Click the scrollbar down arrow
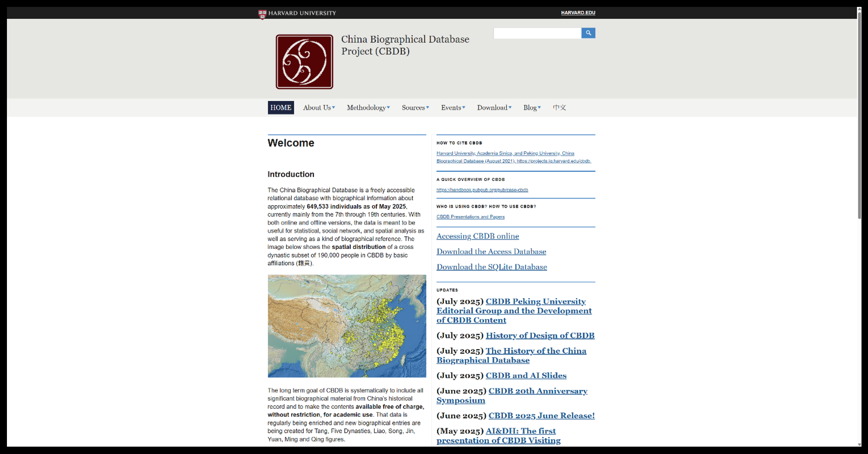Screen dimensions: 868x454 (x=859, y=444)
